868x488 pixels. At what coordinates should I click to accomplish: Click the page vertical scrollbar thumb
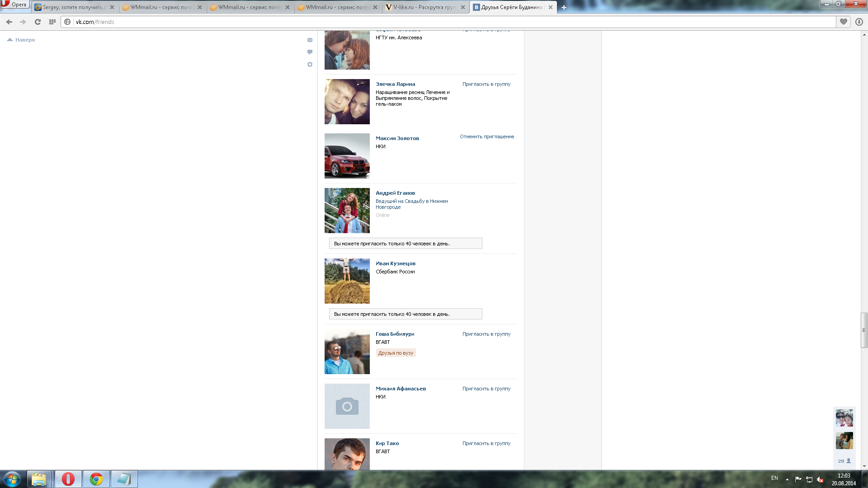(864, 330)
